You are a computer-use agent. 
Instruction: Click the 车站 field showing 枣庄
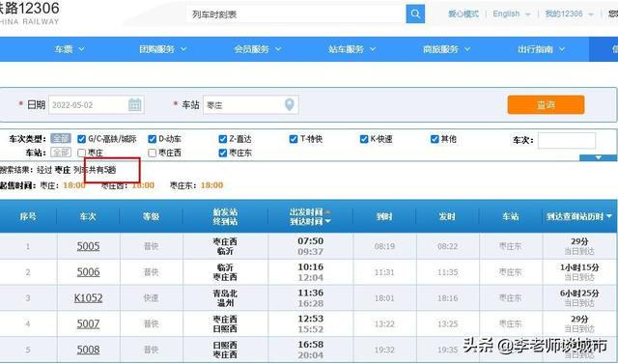pyautogui.click(x=251, y=105)
